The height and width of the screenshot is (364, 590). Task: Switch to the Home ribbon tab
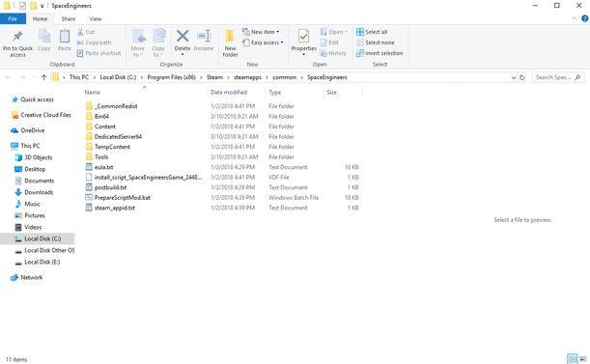pos(40,18)
